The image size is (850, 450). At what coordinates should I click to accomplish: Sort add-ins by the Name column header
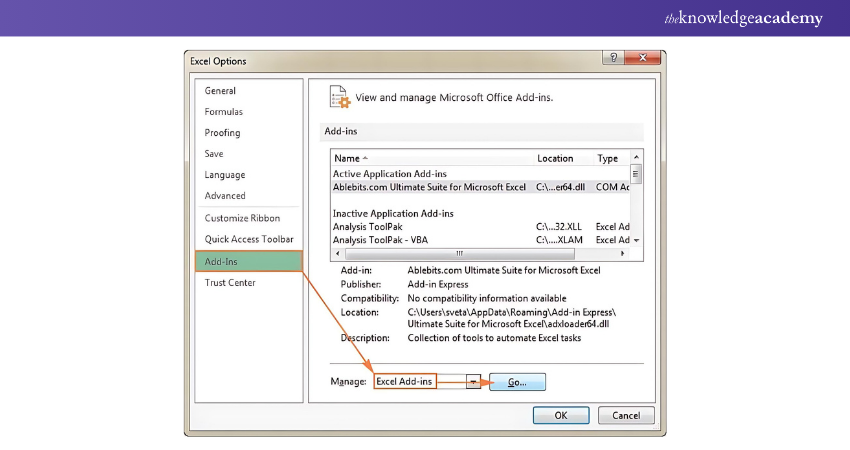[347, 158]
